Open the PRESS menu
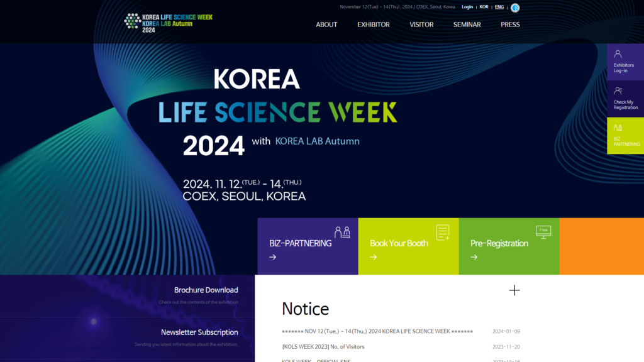 click(510, 25)
